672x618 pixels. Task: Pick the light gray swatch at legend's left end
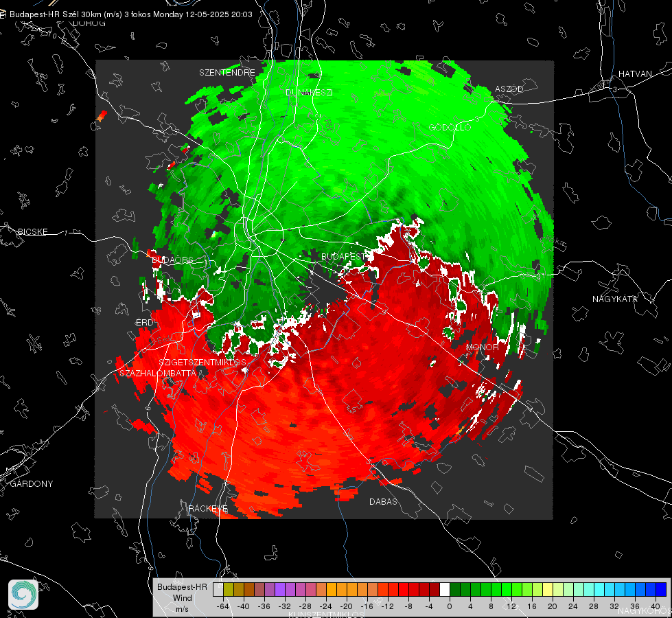coord(218,590)
